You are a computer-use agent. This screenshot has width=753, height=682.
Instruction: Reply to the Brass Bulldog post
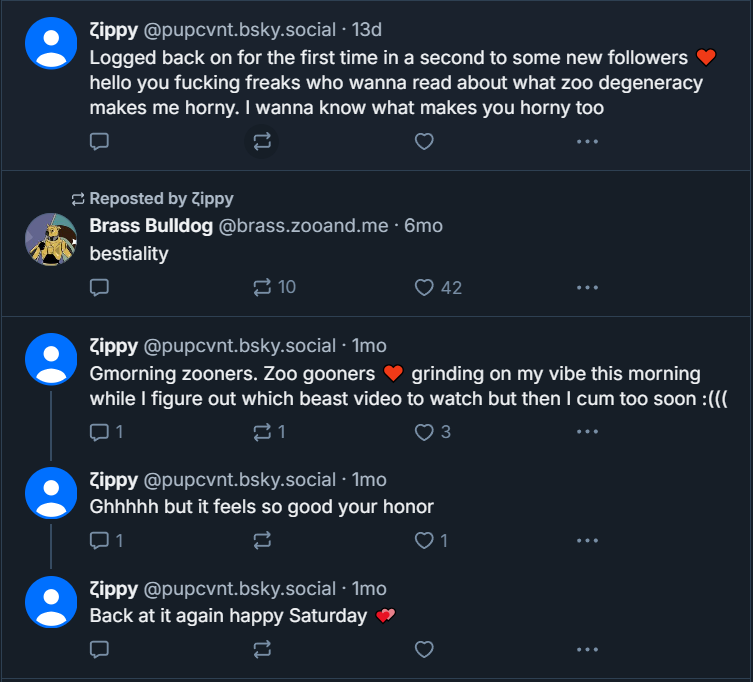pyautogui.click(x=99, y=287)
